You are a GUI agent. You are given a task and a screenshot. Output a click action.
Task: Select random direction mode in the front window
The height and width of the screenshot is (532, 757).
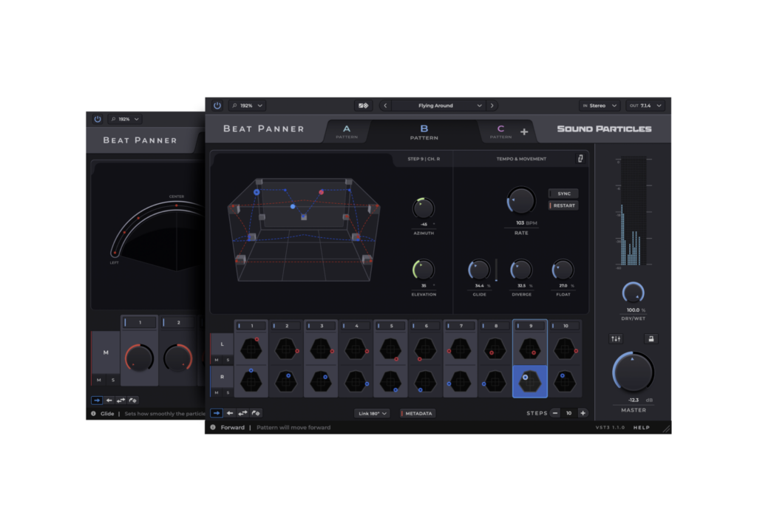point(256,413)
